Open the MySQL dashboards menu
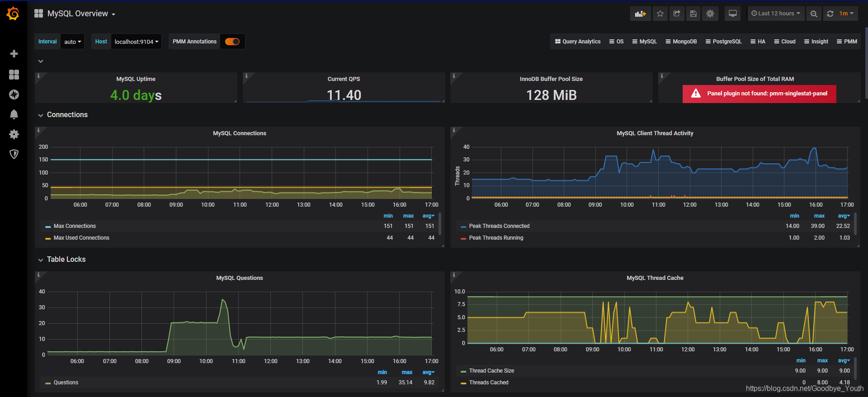 coord(644,42)
